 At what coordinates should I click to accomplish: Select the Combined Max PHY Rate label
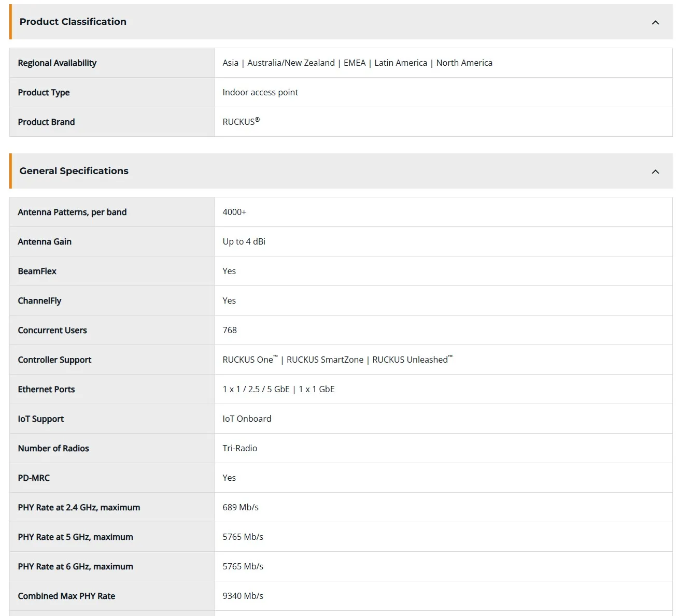pyautogui.click(x=66, y=596)
